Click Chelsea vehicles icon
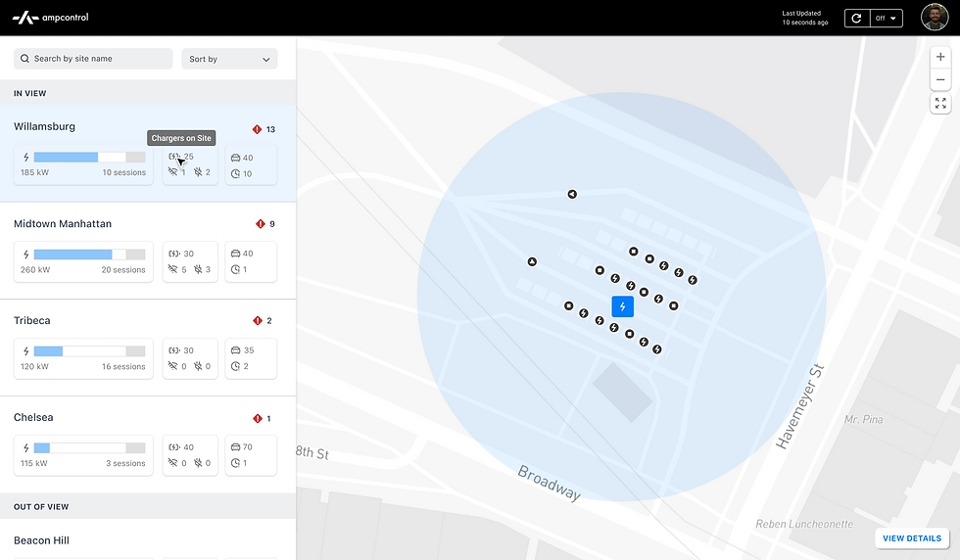The width and height of the screenshot is (960, 560). pos(236,447)
